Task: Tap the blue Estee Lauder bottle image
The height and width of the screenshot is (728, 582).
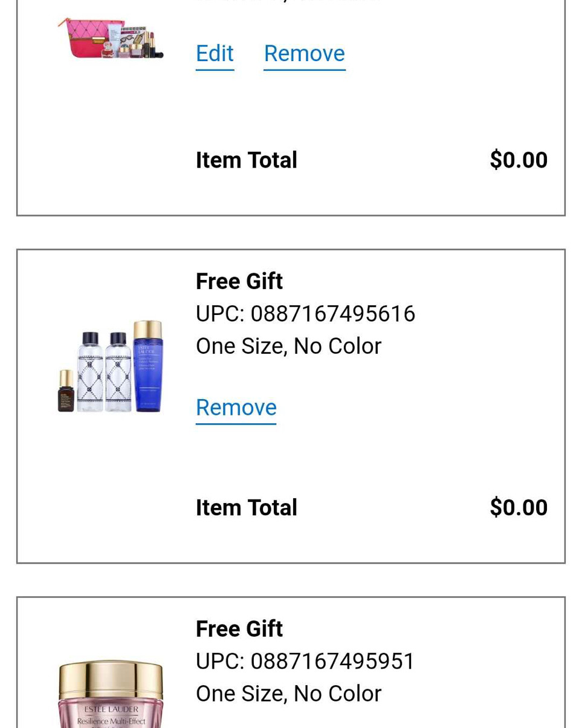Action: tap(147, 367)
